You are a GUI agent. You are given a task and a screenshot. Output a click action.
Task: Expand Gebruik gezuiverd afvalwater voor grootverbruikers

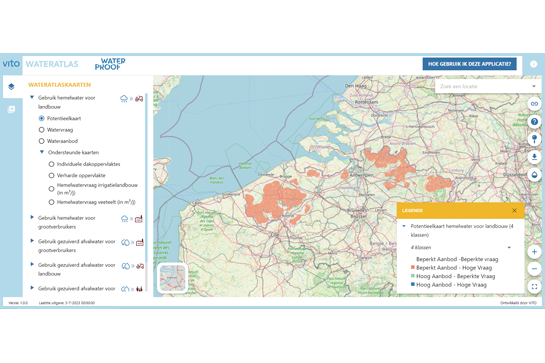click(x=32, y=241)
